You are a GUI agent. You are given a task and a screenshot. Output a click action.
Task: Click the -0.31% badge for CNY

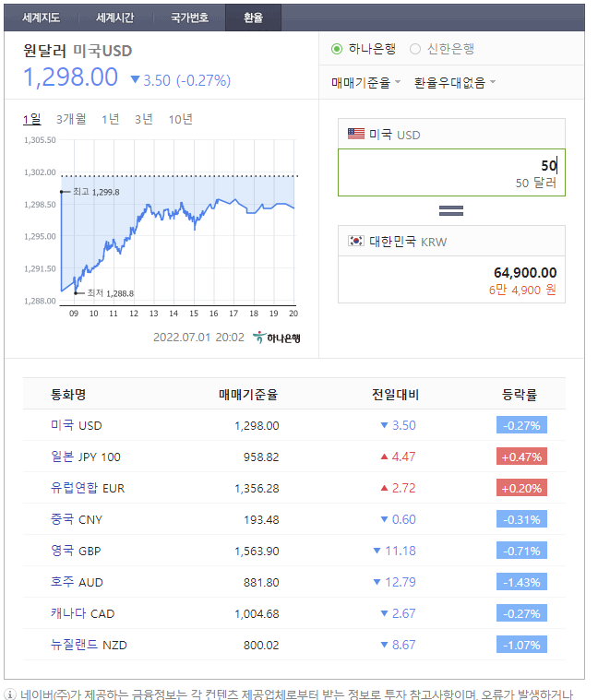(x=521, y=519)
